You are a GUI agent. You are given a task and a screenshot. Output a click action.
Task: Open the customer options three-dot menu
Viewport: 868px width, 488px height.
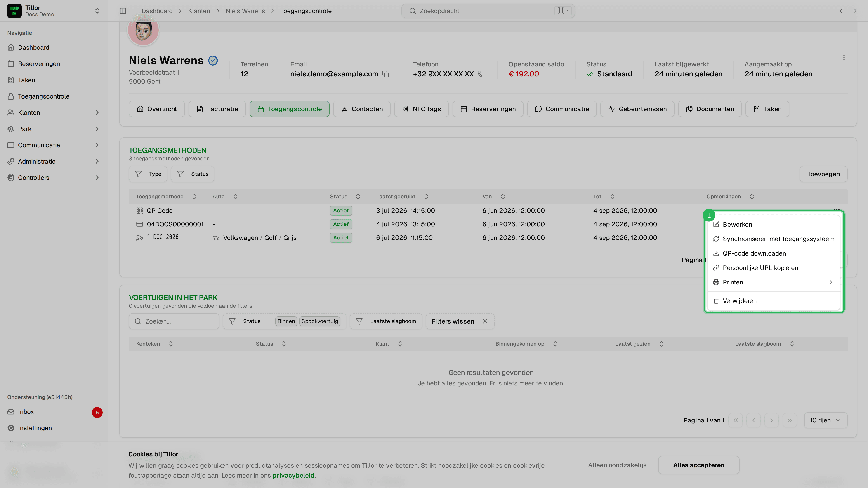coord(844,58)
